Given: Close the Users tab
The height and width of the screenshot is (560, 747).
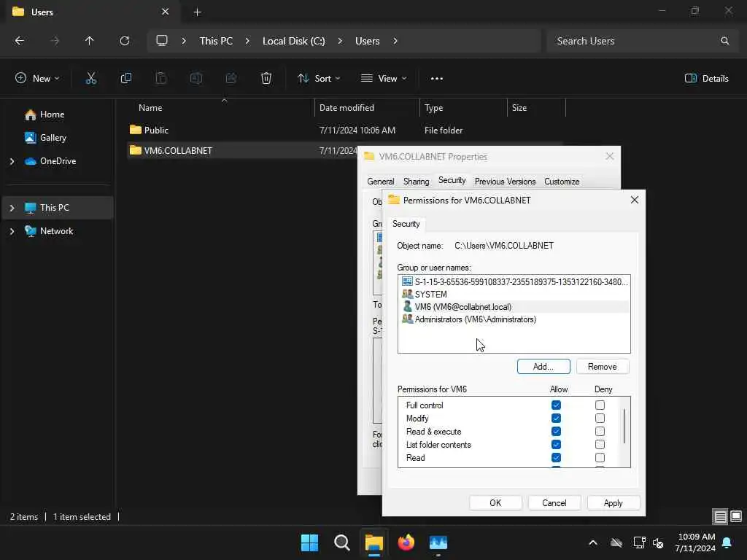Looking at the screenshot, I should [166, 12].
